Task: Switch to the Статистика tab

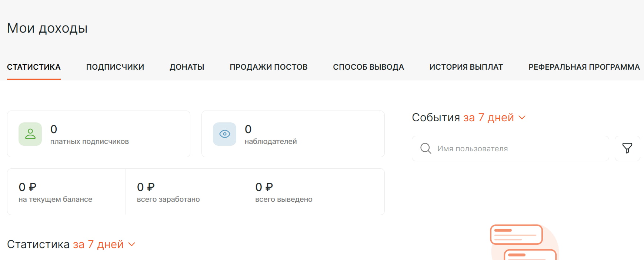Action: click(34, 67)
